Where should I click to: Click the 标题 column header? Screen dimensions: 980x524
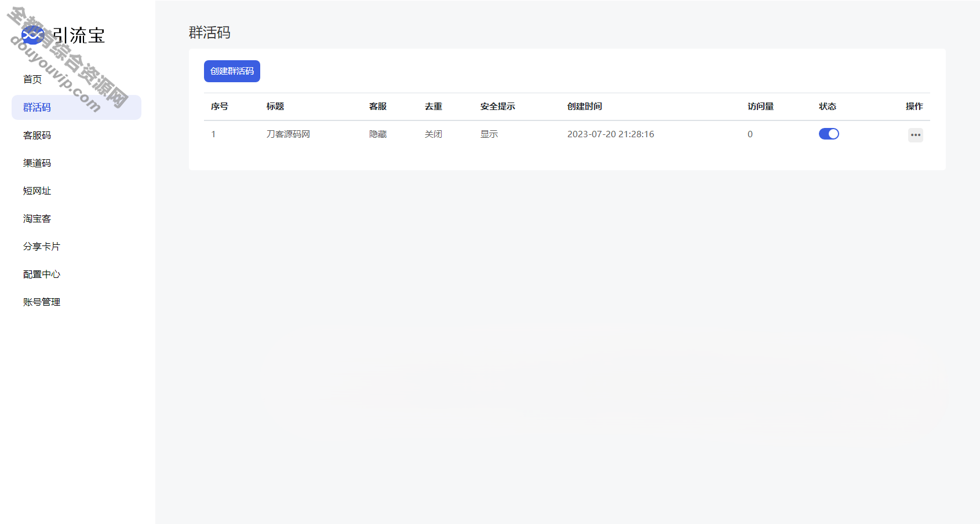pyautogui.click(x=275, y=107)
